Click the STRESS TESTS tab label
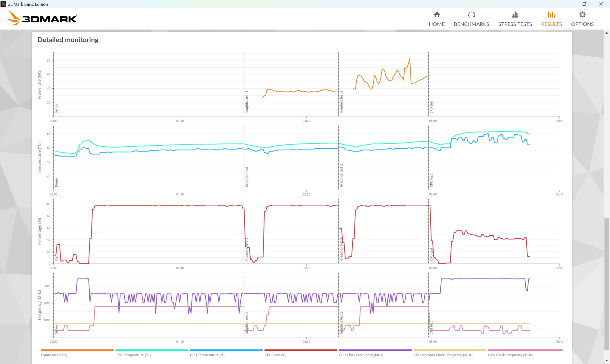 pos(515,24)
